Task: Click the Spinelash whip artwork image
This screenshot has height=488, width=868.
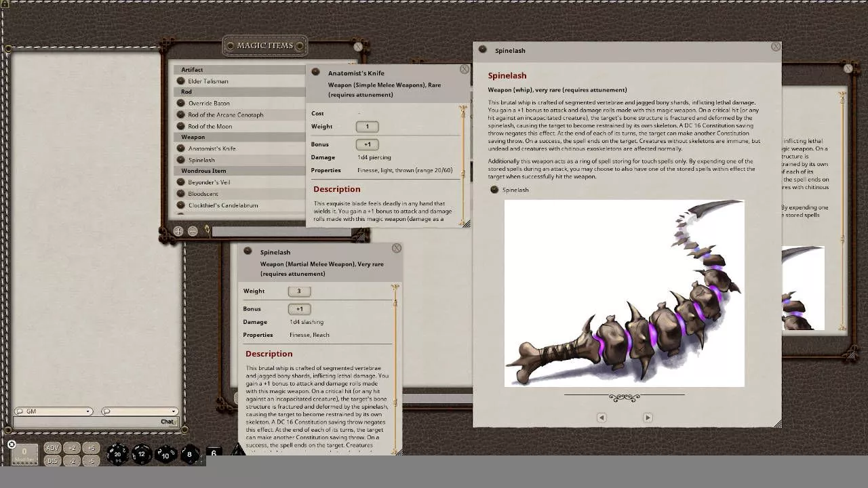Action: click(x=625, y=293)
